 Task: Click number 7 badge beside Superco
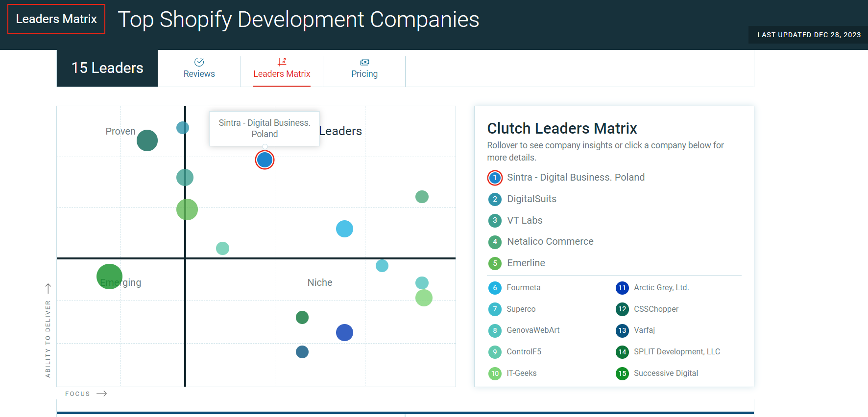coord(495,309)
